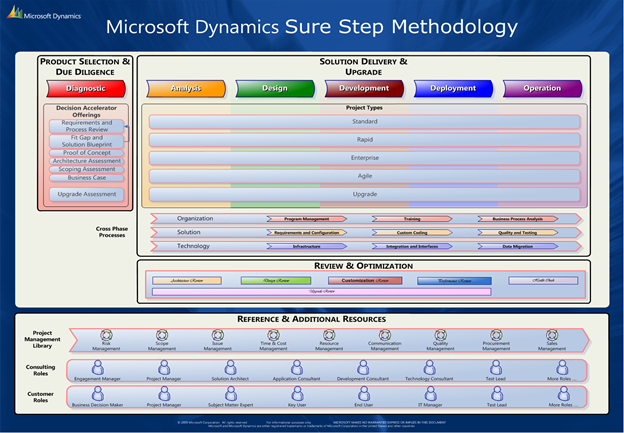Open the Analysis phase
The height and width of the screenshot is (433, 624).
coord(186,88)
